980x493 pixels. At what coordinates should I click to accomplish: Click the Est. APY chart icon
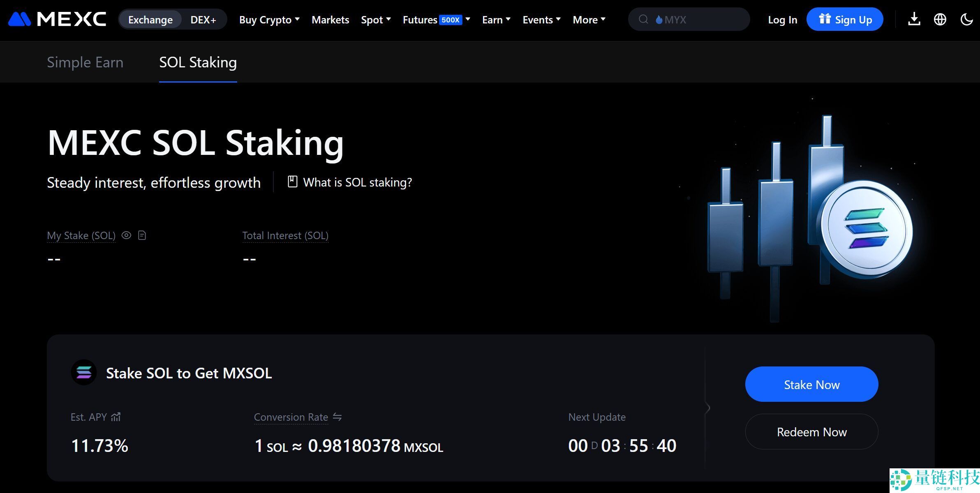click(116, 417)
